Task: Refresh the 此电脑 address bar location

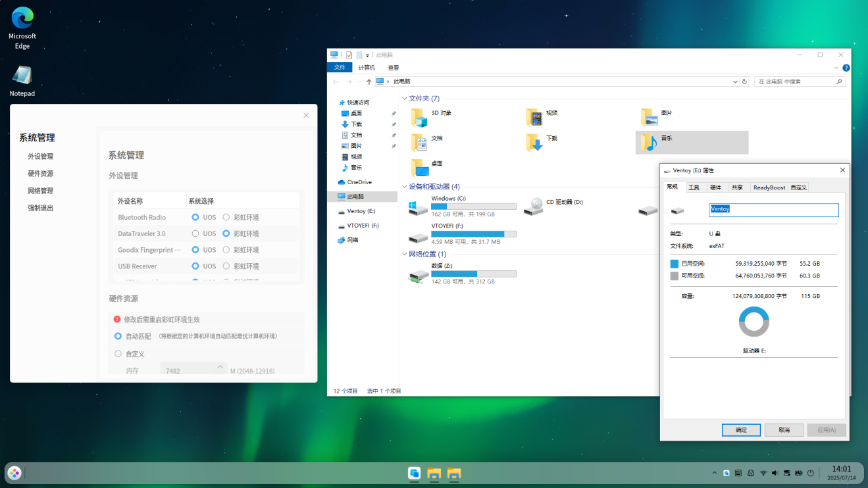Action: tap(744, 82)
